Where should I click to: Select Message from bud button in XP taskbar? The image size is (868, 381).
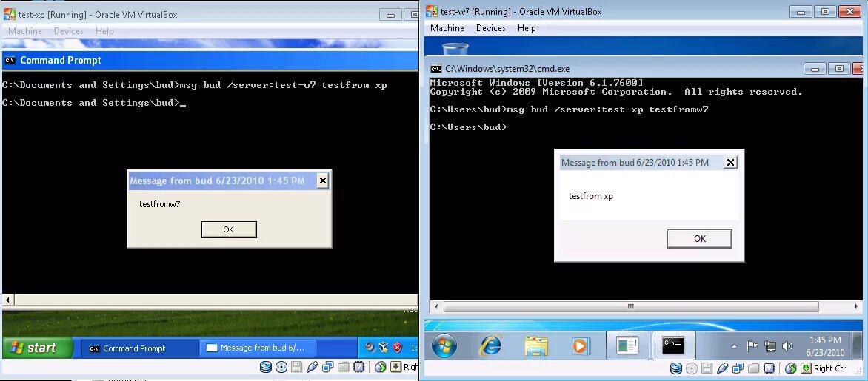point(257,348)
